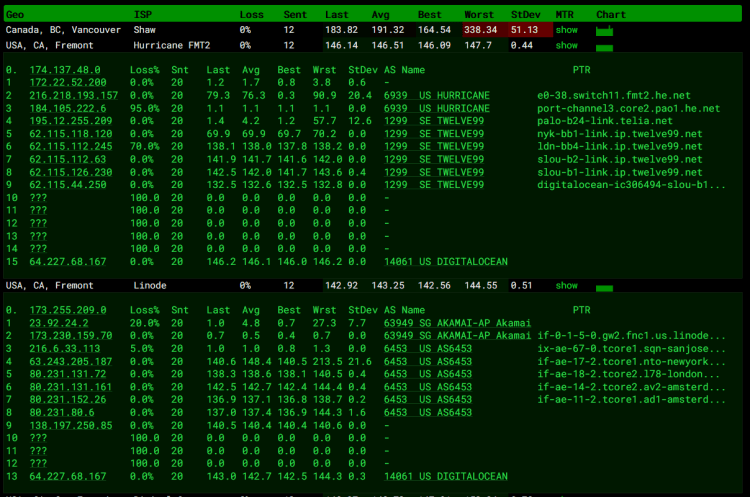Select PTR text slou-b2-link.ip.twelve99.net
750x497 pixels.
coord(620,159)
